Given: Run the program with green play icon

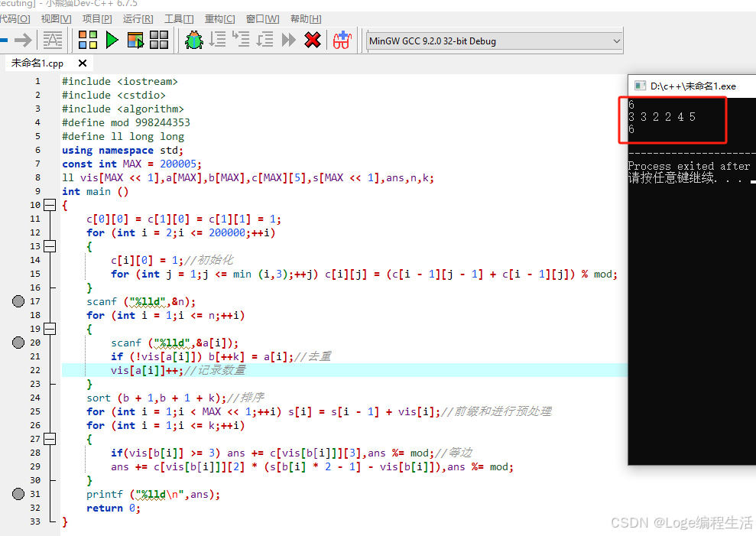Looking at the screenshot, I should point(112,40).
